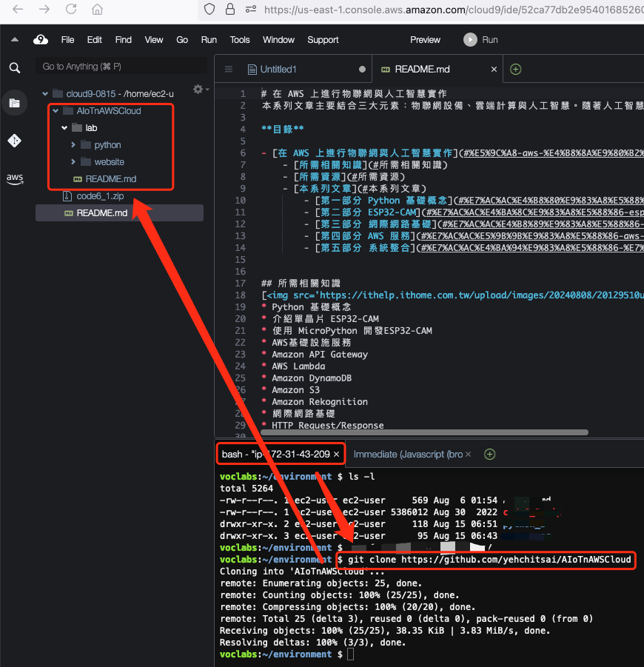
Task: Click 'Amazon DynamoDB' text in editor
Action: coord(312,378)
